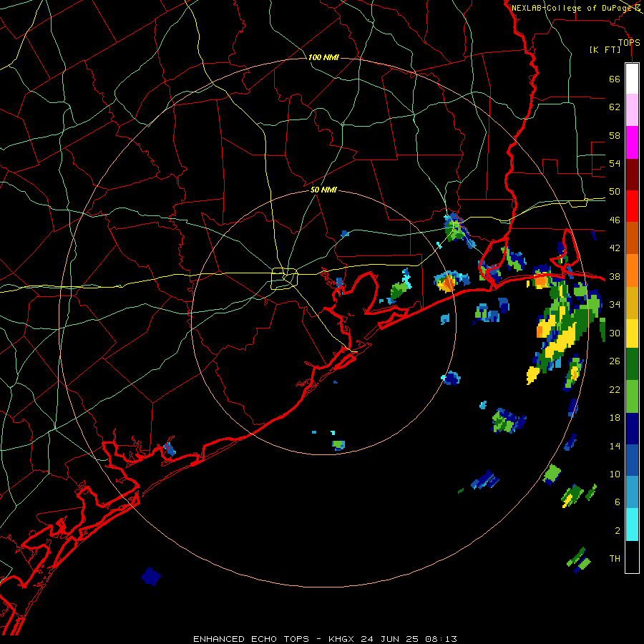Select the 100 NMI range ring label
The image size is (644, 644).
(323, 57)
